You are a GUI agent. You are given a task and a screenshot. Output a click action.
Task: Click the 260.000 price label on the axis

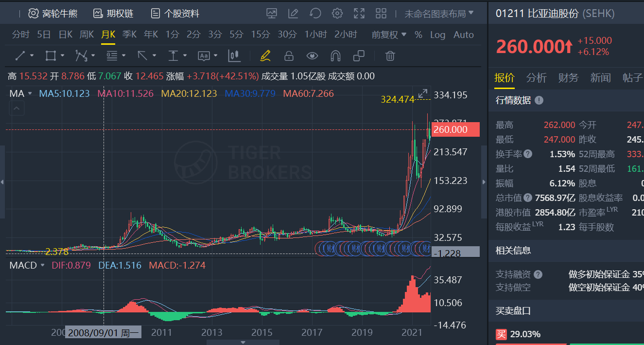coord(455,129)
